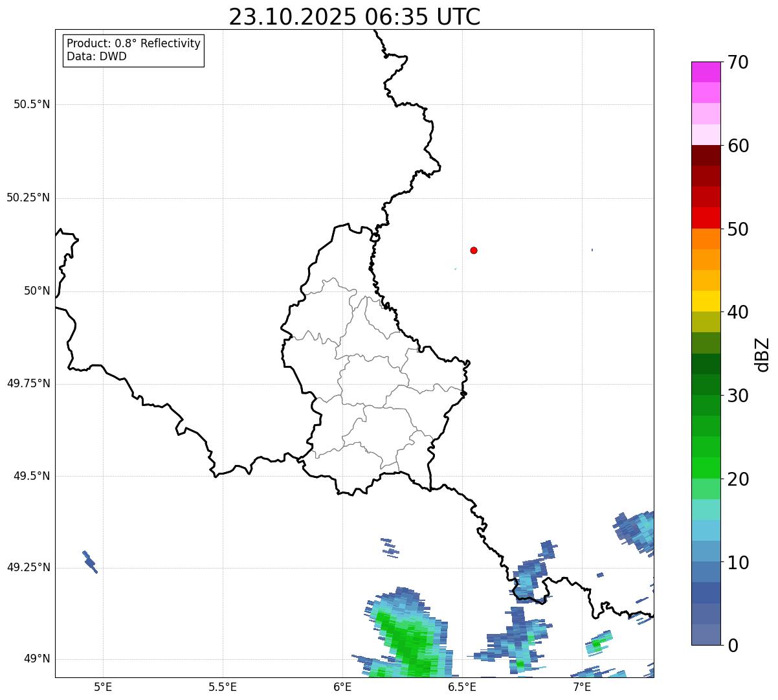Image resolution: width=778 pixels, height=700 pixels.
Task: Click the "50°N" latitude label
Action: pyautogui.click(x=37, y=291)
